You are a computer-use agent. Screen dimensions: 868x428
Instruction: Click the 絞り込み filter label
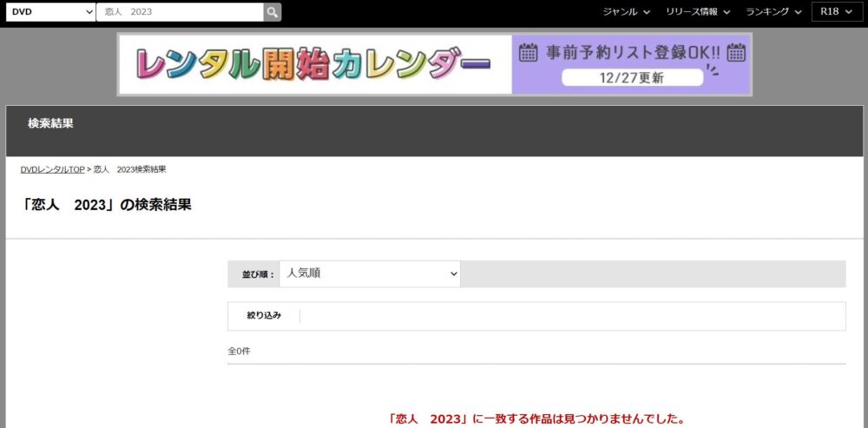[264, 316]
